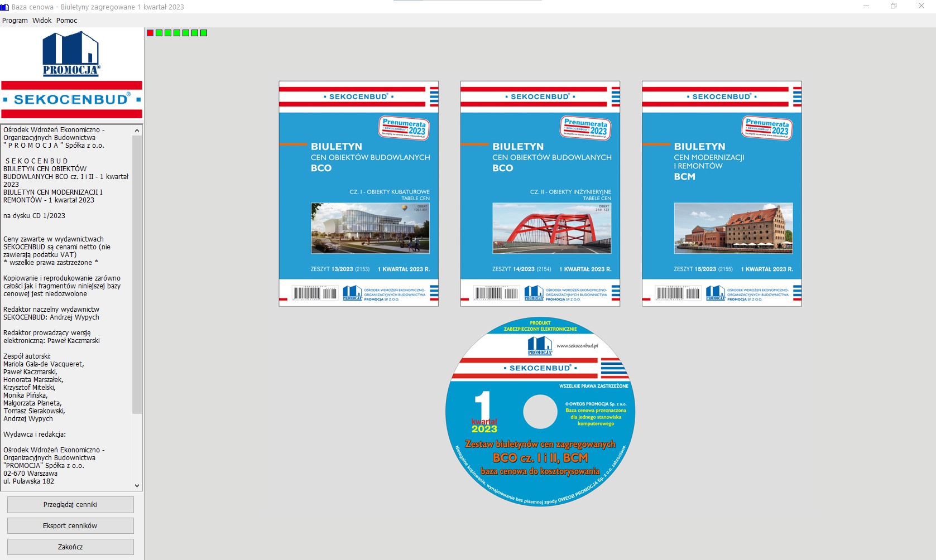
Task: Click the Eksport cenników button
Action: [x=70, y=526]
